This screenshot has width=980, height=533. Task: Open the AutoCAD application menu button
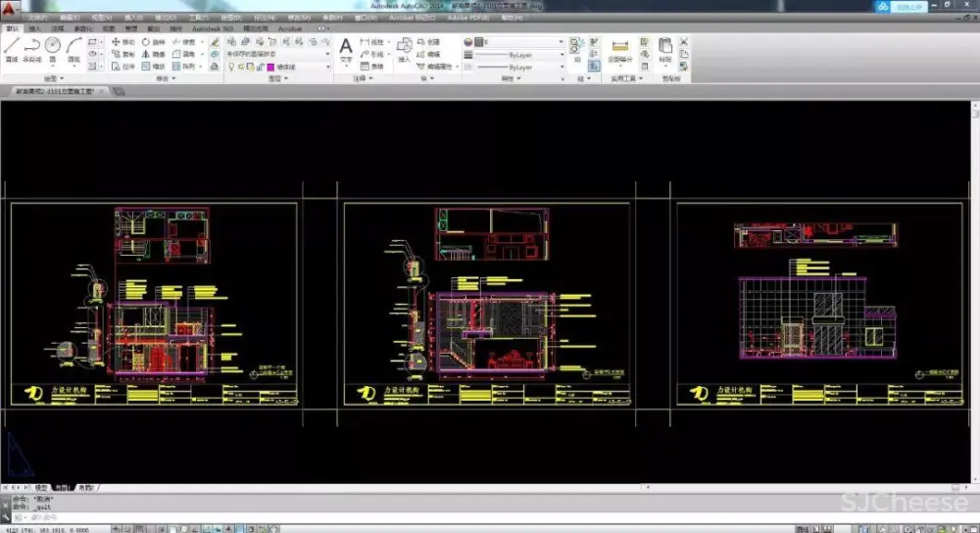[x=10, y=9]
